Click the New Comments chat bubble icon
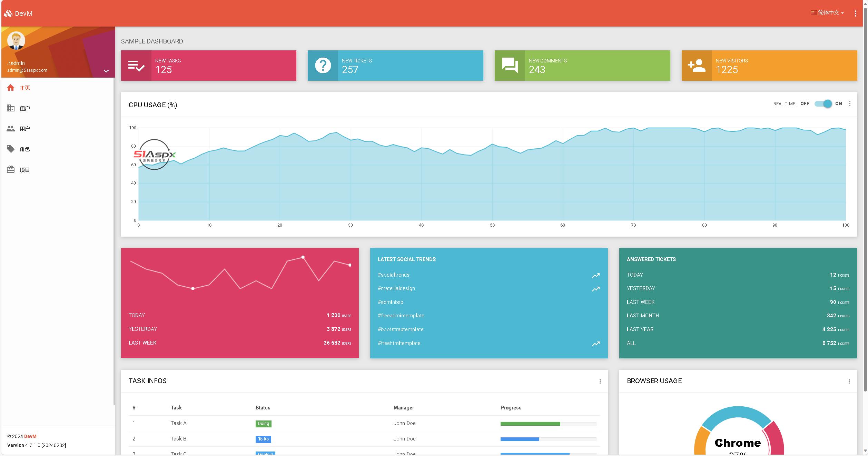Screen dimensions: 868x456 click(x=510, y=65)
